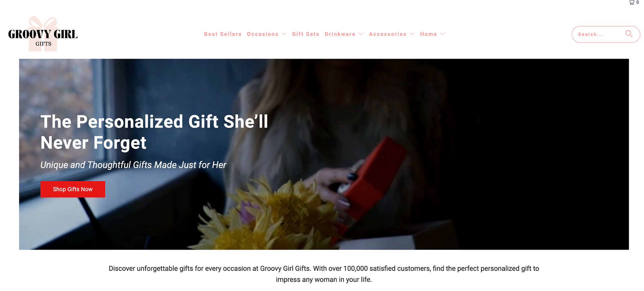Expand the Drinkware dropdown chevron
644x291 pixels.
pos(361,34)
